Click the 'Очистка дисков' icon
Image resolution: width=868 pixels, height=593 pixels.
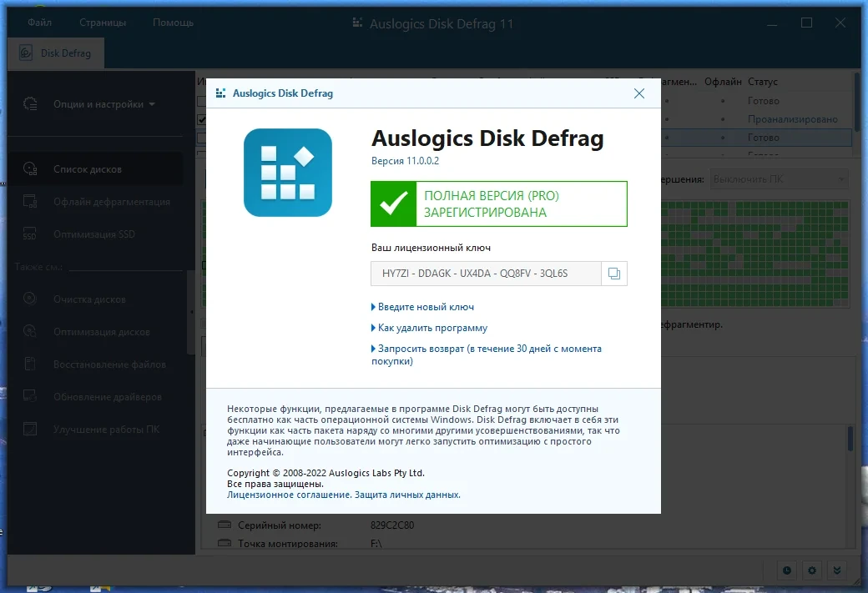(x=30, y=299)
